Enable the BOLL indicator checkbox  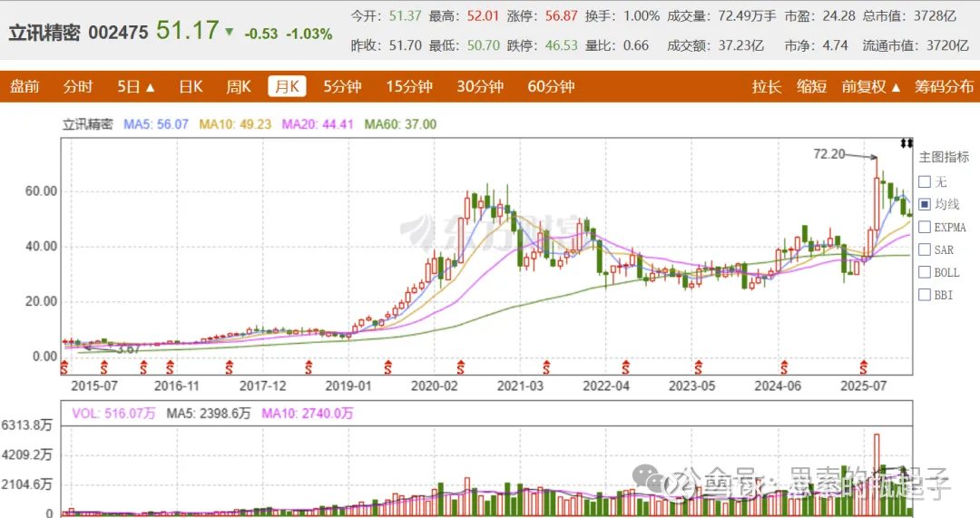tap(925, 272)
